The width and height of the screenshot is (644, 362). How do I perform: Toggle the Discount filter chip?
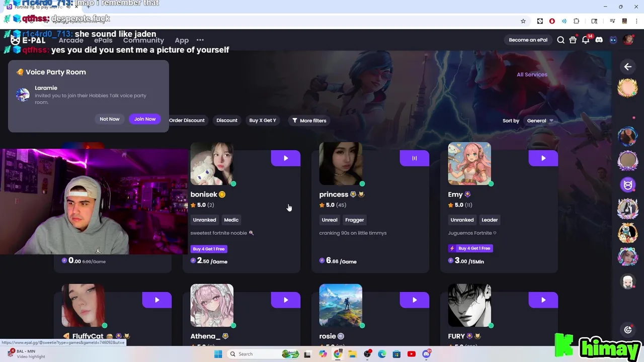pyautogui.click(x=227, y=121)
